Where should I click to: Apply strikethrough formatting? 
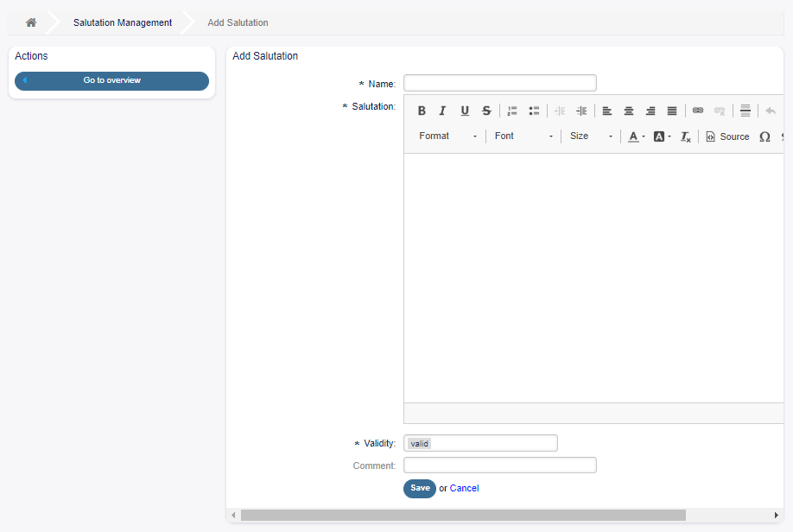pos(486,111)
